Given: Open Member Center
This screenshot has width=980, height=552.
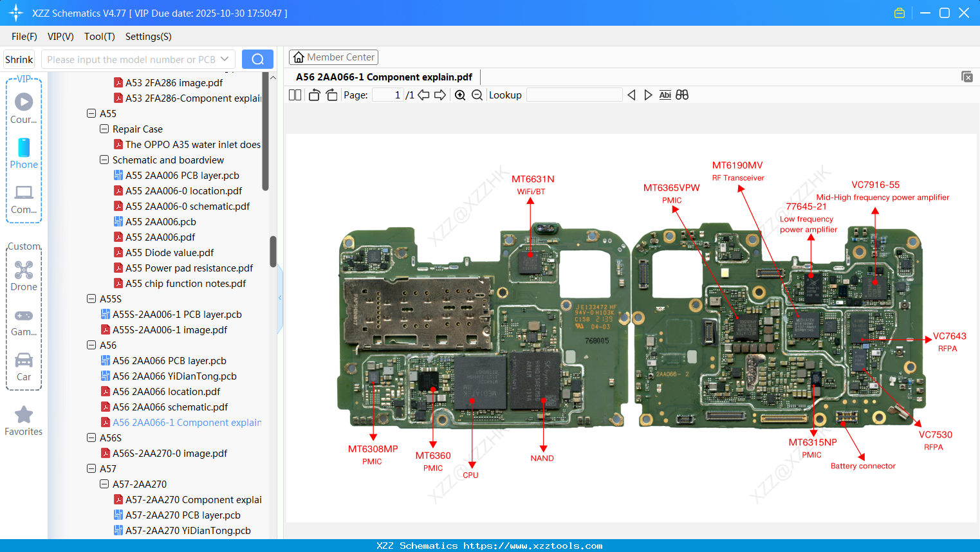Looking at the screenshot, I should pyautogui.click(x=333, y=57).
